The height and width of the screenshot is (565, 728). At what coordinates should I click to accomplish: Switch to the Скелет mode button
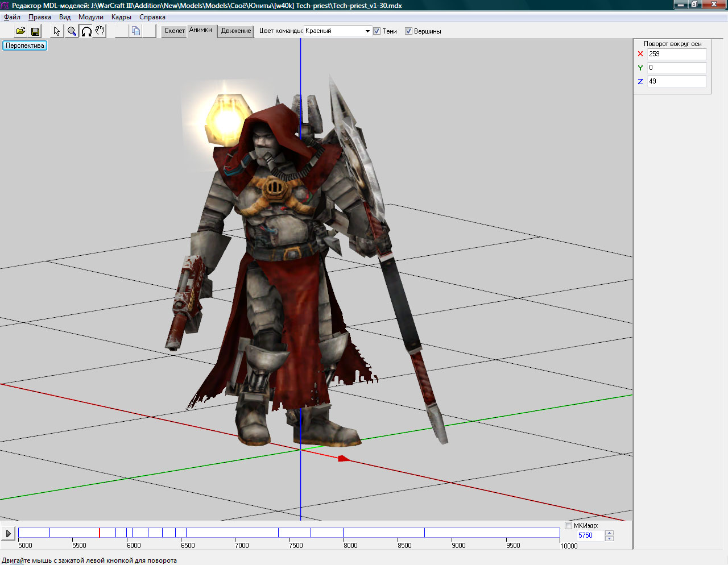pyautogui.click(x=175, y=31)
